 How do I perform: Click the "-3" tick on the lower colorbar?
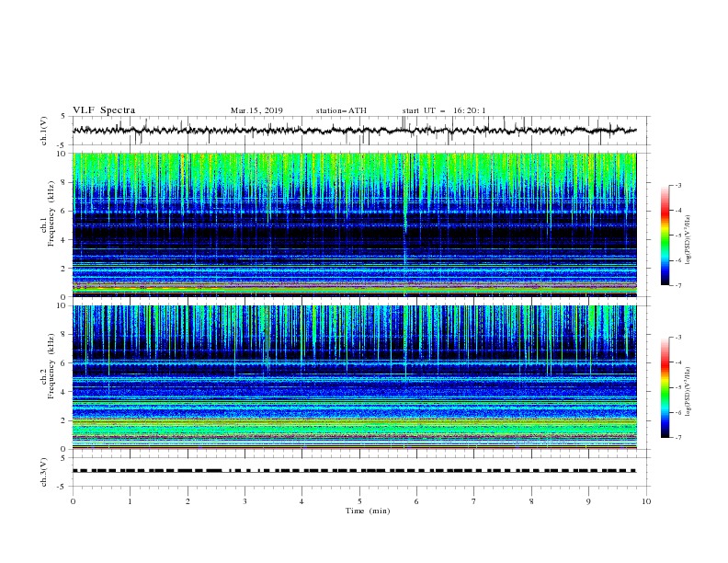(677, 338)
